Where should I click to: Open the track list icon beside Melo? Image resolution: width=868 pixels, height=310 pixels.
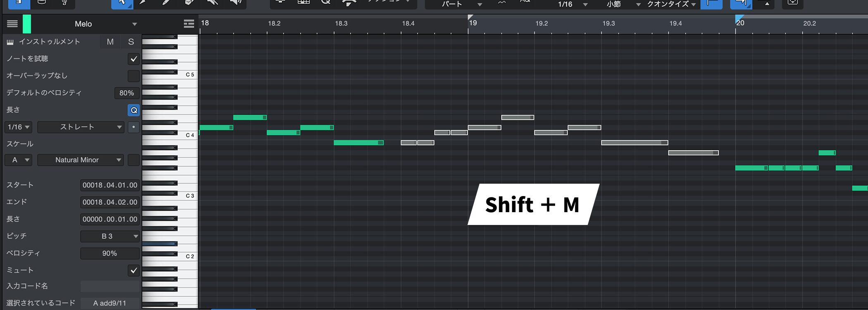pos(12,24)
